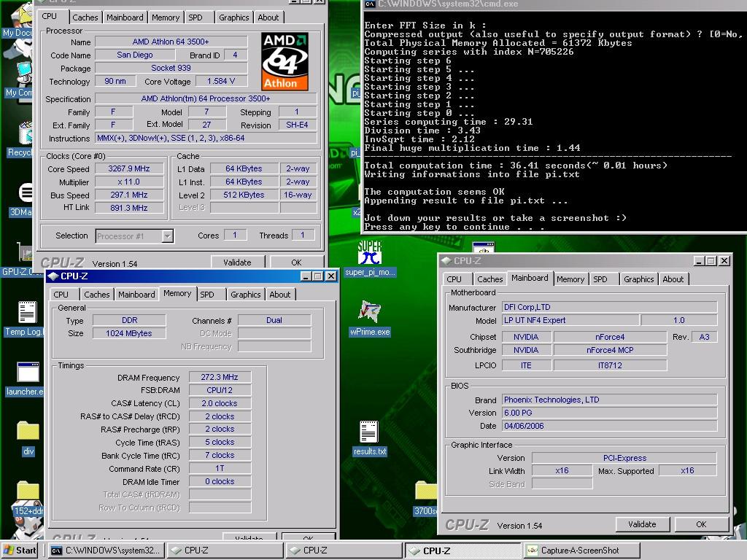Click the AMD Athlon 64 logo

click(x=285, y=61)
